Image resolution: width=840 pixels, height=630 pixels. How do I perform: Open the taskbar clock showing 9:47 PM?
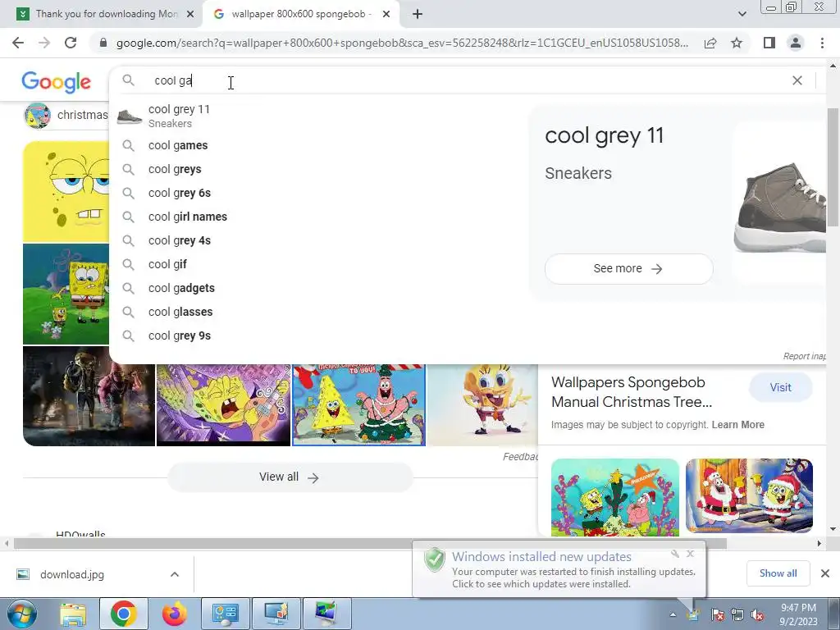[798, 614]
